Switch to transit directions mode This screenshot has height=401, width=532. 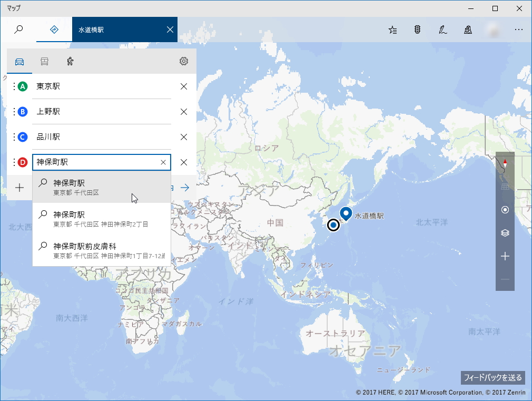coord(44,61)
